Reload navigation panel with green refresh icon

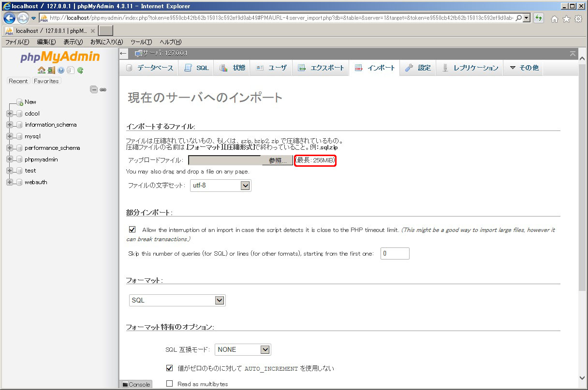click(x=80, y=70)
